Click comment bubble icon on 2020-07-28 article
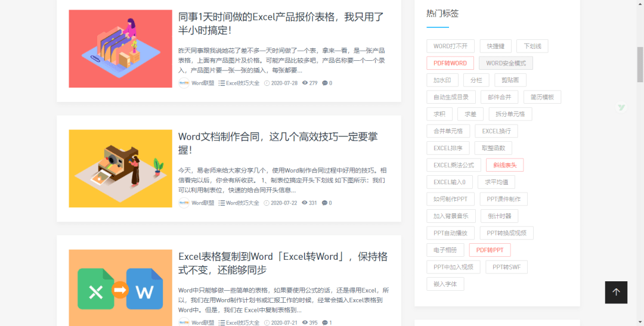Viewport: 644px width, 326px height. [325, 83]
